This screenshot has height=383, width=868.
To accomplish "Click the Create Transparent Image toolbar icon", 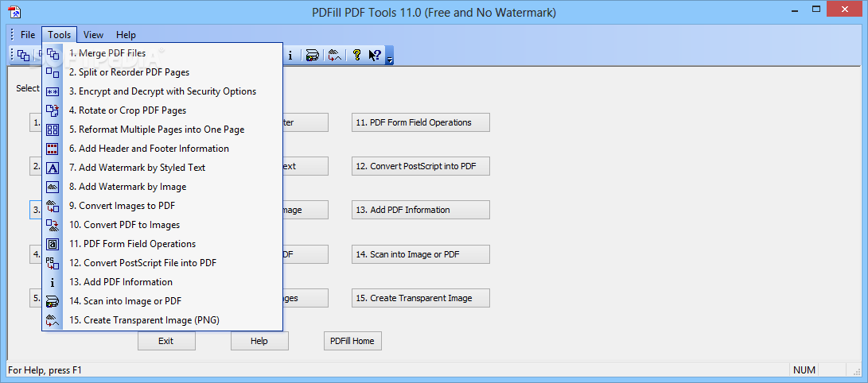I will pos(333,55).
